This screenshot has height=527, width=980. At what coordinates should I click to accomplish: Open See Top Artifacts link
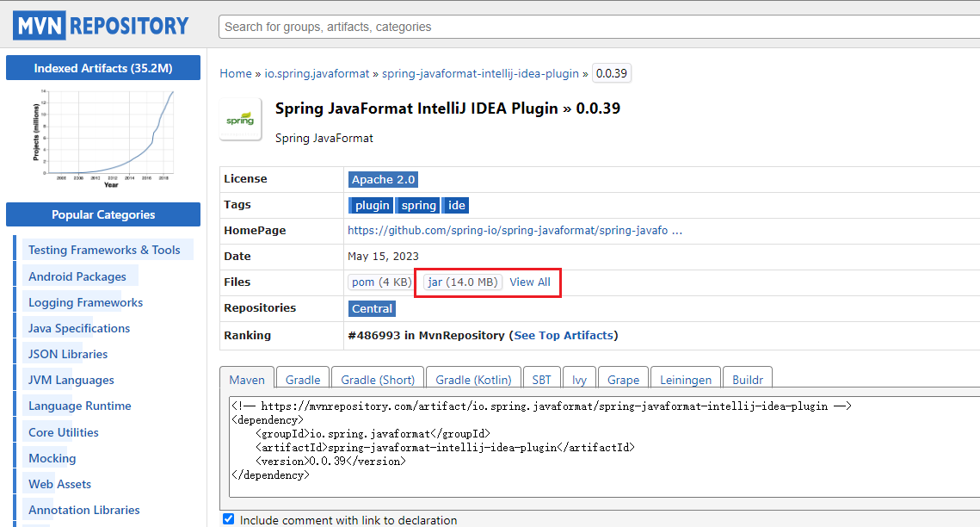[563, 335]
